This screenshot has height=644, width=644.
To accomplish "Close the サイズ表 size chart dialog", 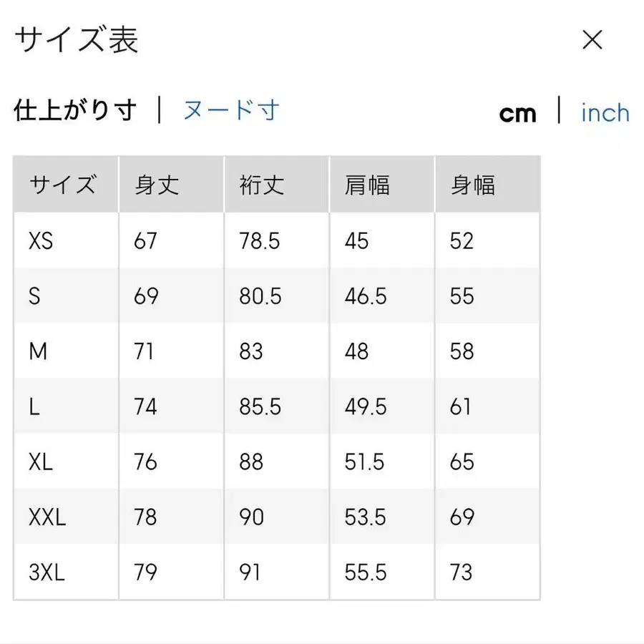I will (592, 41).
